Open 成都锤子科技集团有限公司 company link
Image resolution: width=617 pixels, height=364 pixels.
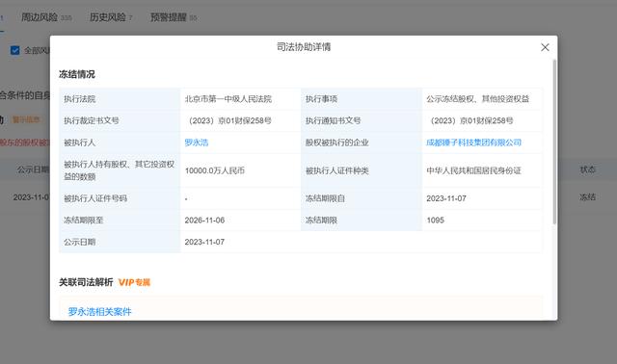click(473, 143)
